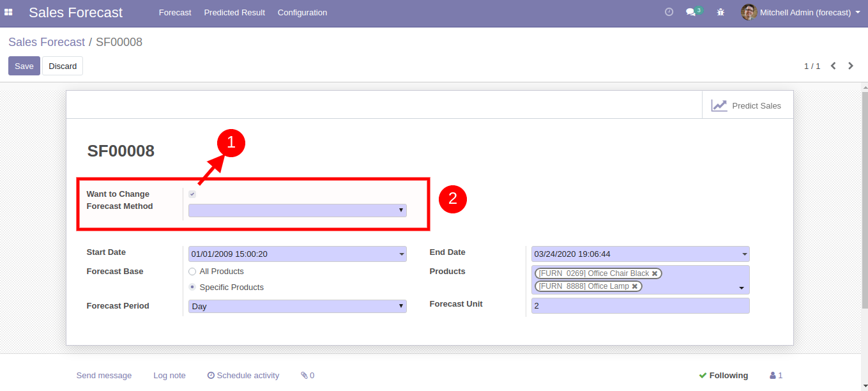
Task: Go to next record arrow
Action: click(x=851, y=66)
